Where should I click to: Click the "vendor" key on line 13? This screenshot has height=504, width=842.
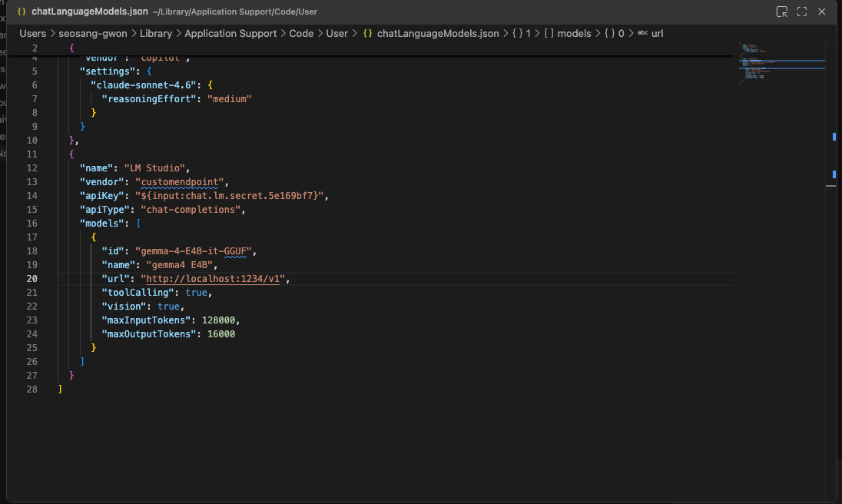102,182
